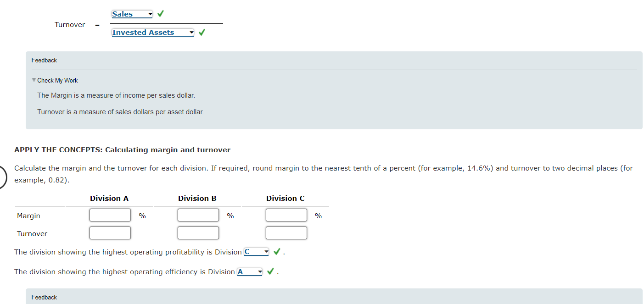Open highest operating profitability division dropdown
The image size is (644, 304).
[x=257, y=252]
